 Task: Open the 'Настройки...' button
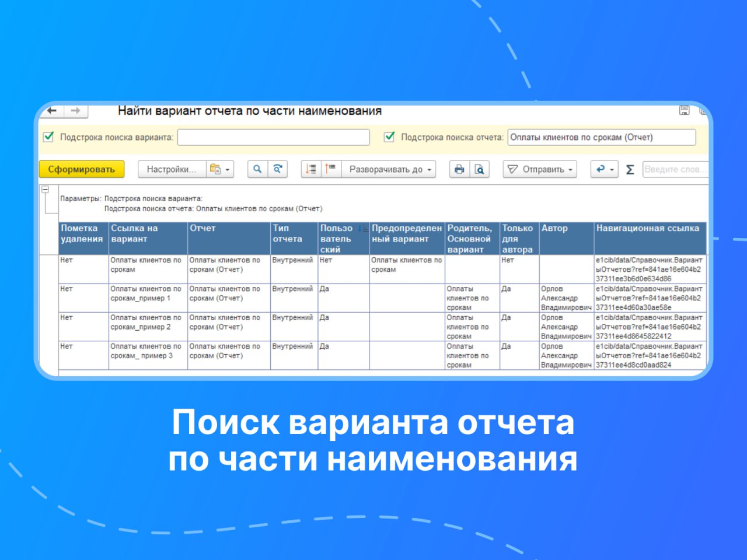point(172,169)
